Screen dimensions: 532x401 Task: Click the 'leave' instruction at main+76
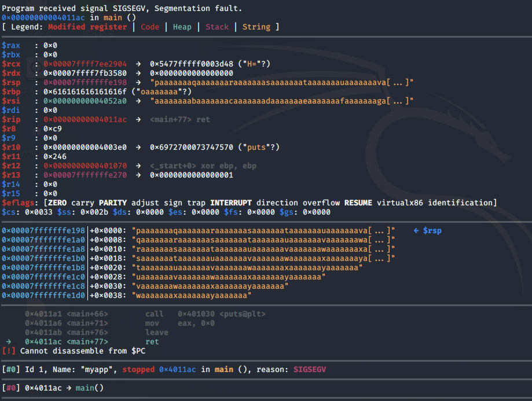(157, 332)
